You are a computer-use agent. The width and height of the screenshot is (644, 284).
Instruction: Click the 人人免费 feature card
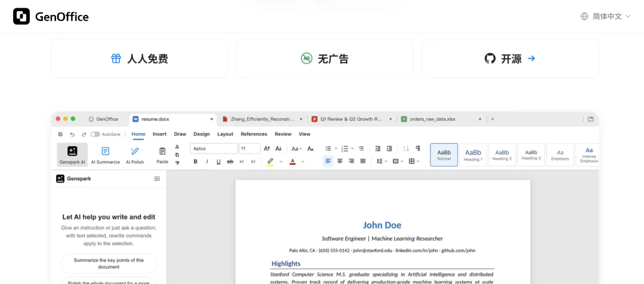pos(139,58)
